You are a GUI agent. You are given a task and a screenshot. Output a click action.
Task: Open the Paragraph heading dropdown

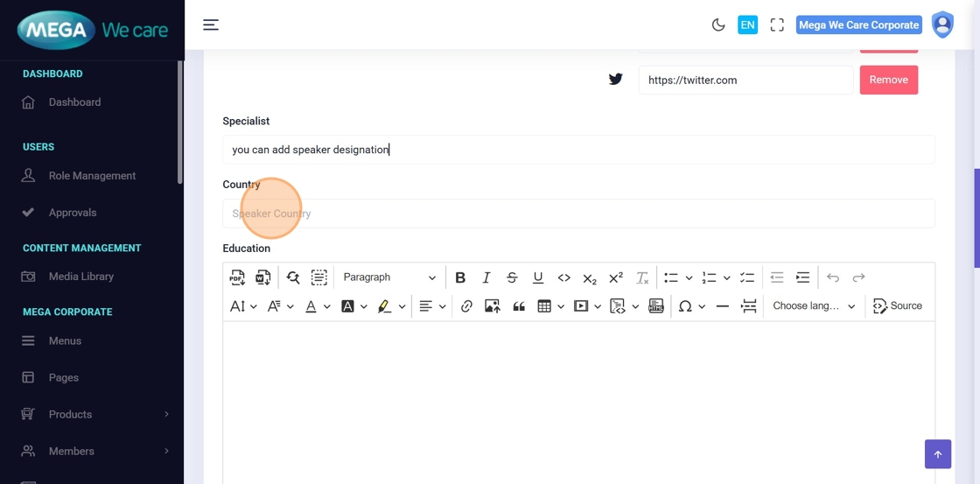(388, 277)
